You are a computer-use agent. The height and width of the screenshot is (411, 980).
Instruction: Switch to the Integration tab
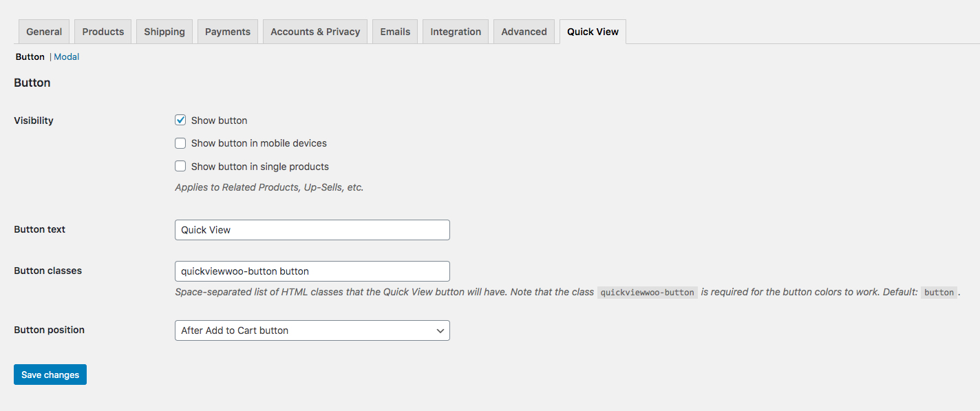(x=456, y=32)
